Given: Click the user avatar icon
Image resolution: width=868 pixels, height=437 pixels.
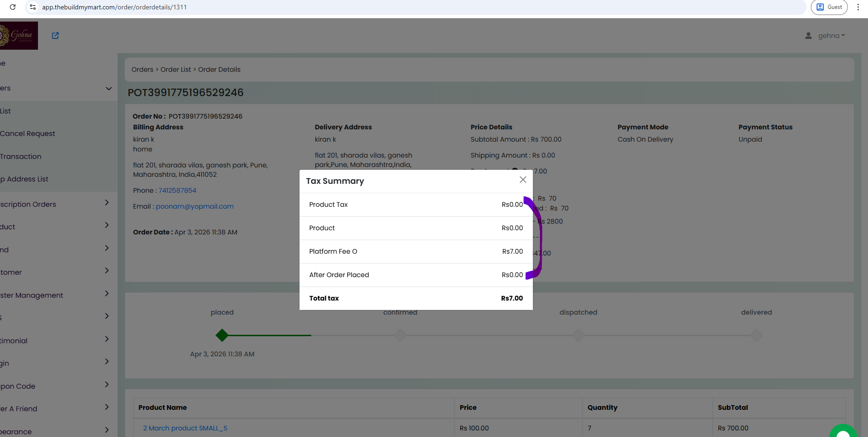Looking at the screenshot, I should coord(808,36).
